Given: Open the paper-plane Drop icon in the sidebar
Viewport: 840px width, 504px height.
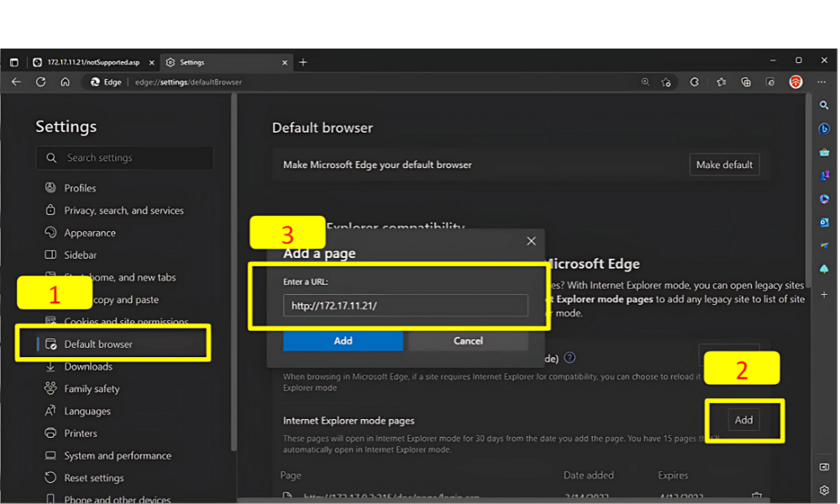Looking at the screenshot, I should point(824,245).
